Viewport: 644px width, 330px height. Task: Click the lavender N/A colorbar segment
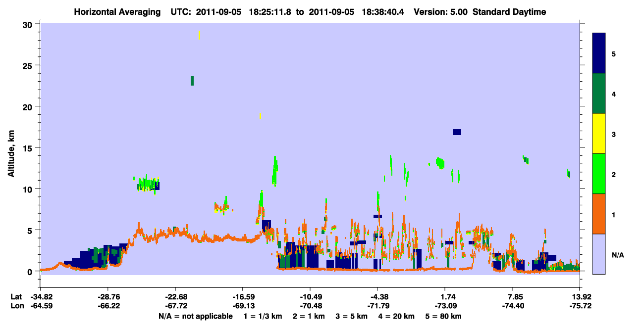(x=599, y=254)
